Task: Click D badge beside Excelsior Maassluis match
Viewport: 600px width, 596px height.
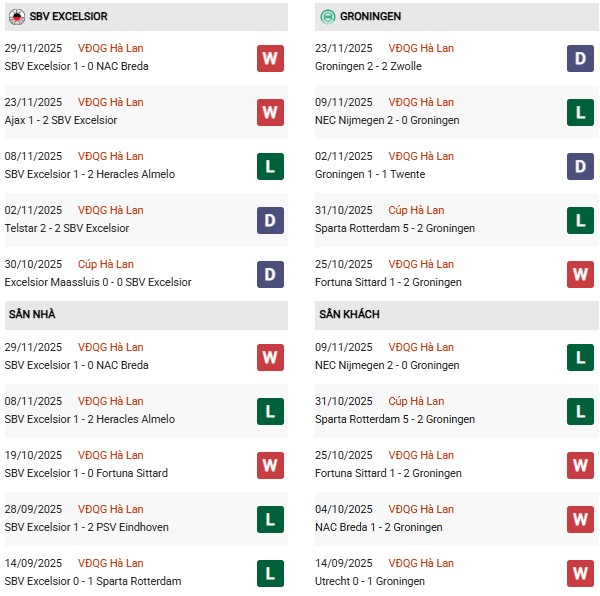Action: tap(270, 274)
